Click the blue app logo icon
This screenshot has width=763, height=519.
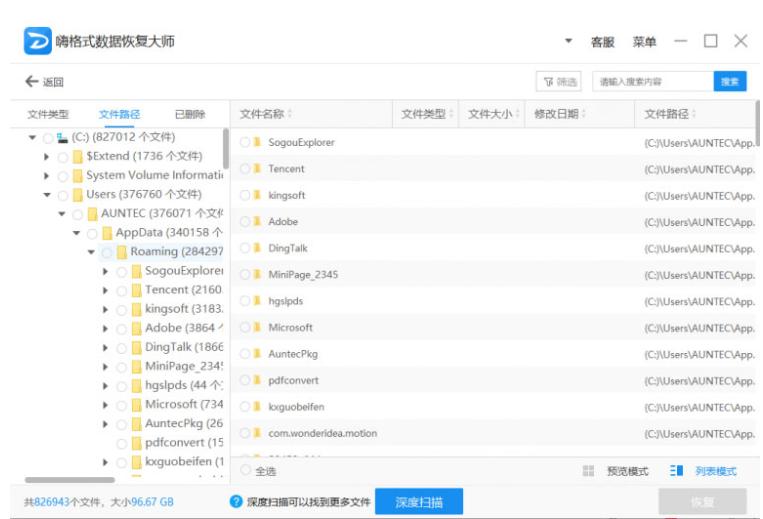click(37, 41)
